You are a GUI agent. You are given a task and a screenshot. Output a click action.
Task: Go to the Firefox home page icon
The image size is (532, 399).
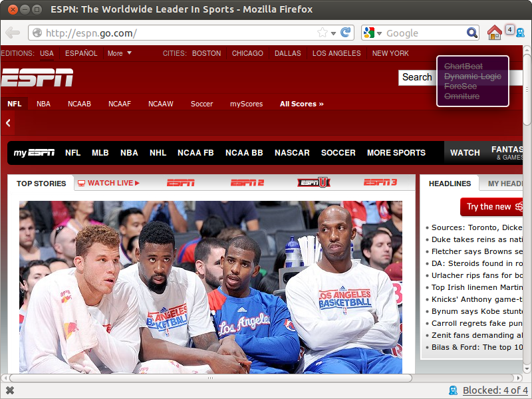click(x=494, y=33)
